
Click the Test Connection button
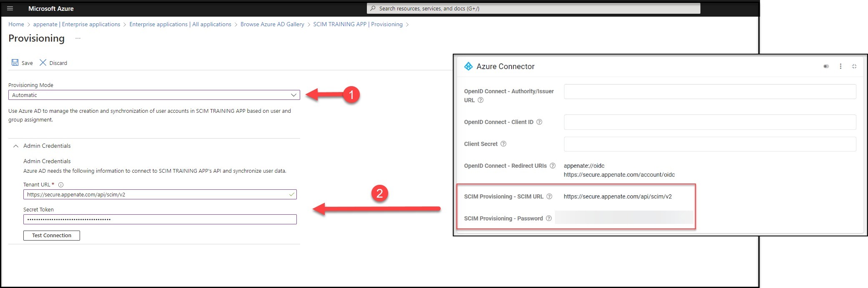coord(52,236)
